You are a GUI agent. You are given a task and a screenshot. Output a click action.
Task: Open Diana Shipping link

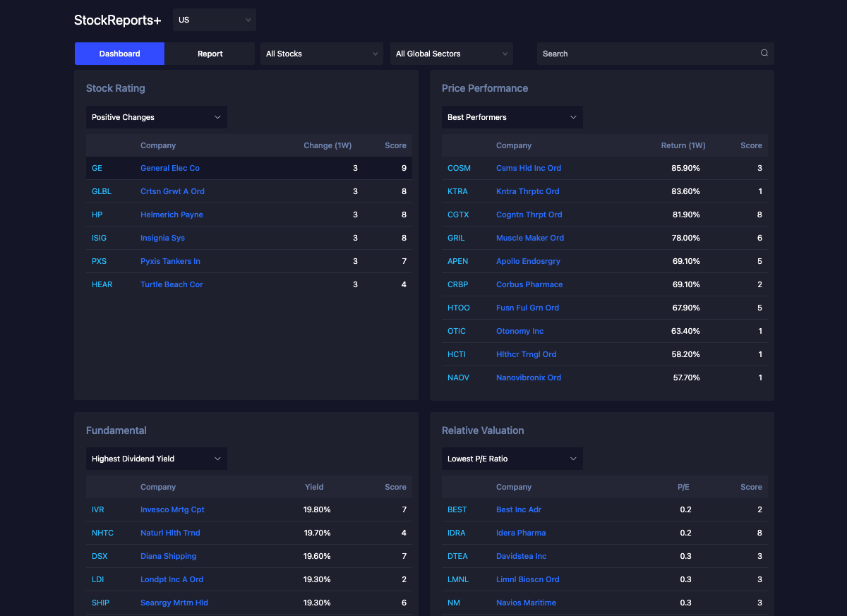pos(168,556)
